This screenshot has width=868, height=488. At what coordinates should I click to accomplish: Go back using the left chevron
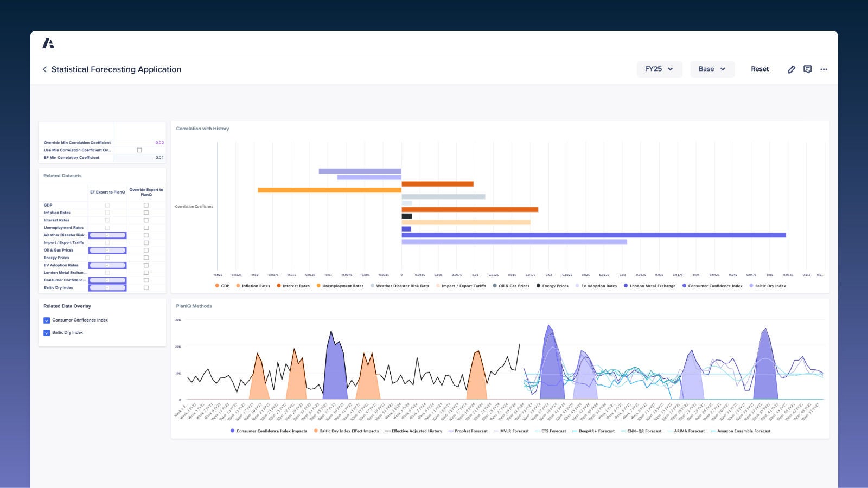44,69
